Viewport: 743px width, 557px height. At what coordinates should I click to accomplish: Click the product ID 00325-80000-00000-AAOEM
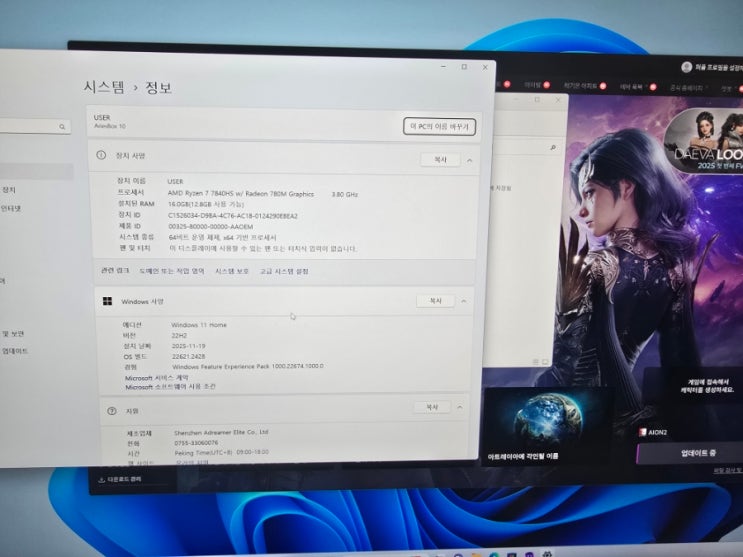pos(211,227)
